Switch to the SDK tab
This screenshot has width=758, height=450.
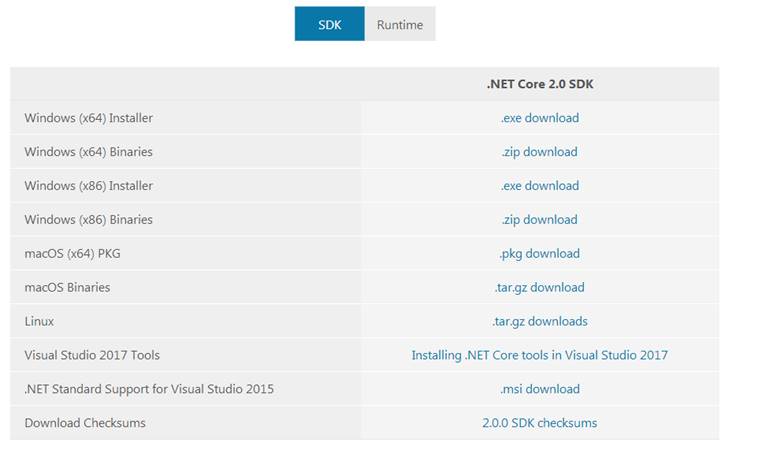[x=329, y=24]
